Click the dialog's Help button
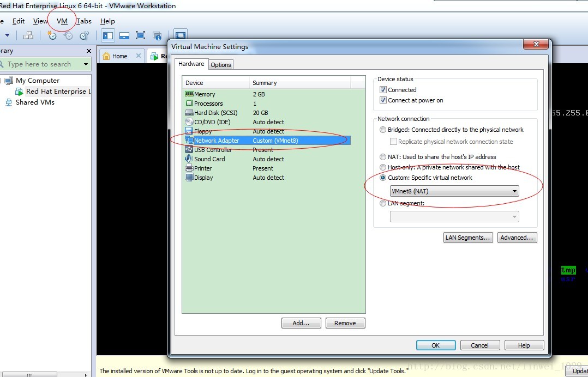Viewport: 588px width, 377px height. pyautogui.click(x=524, y=345)
